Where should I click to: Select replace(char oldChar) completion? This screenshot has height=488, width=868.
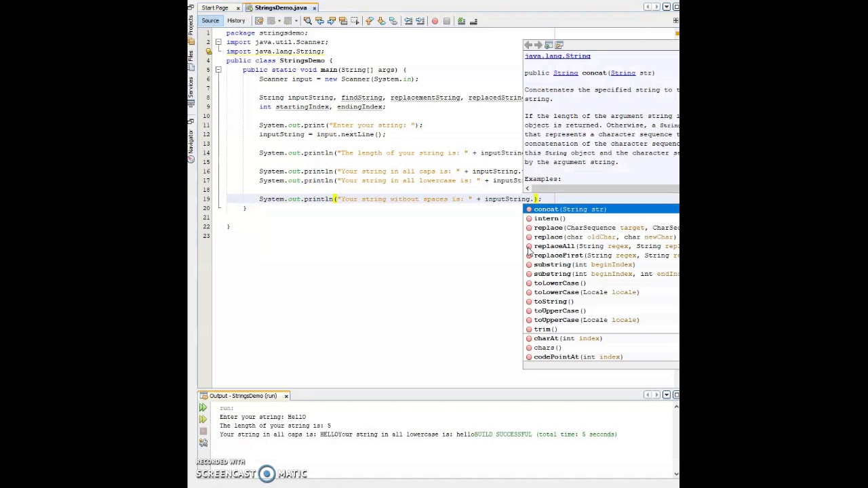[601, 237]
